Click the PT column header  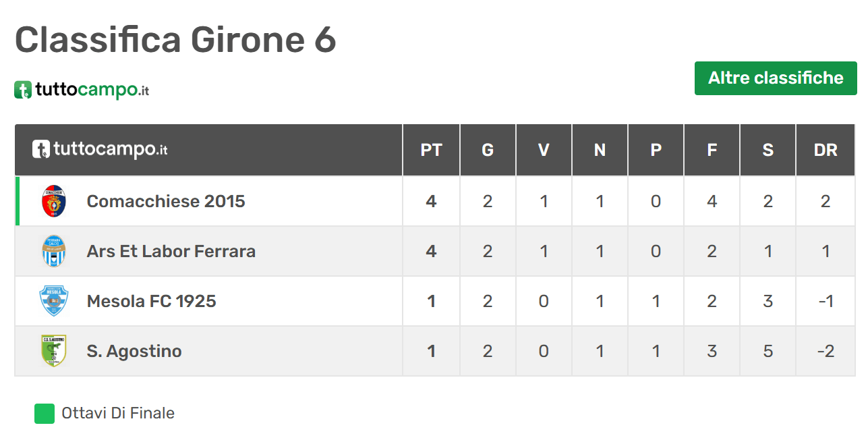(431, 150)
